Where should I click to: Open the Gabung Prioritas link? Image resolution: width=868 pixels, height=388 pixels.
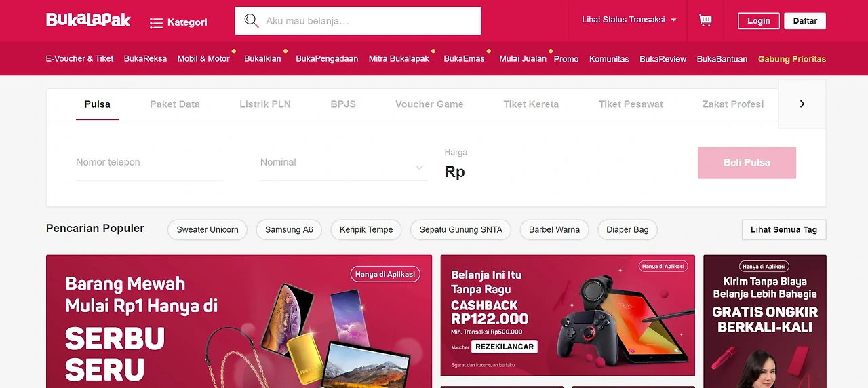(x=792, y=59)
